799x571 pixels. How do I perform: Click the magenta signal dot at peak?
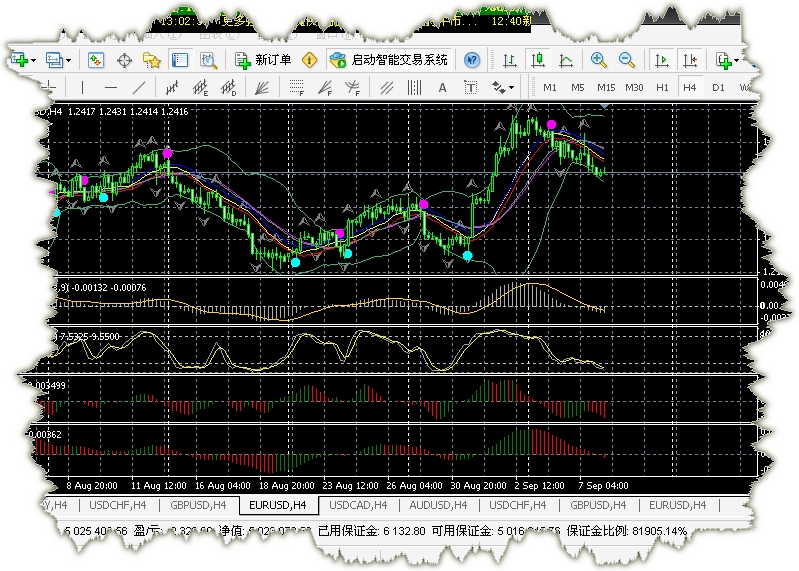coord(551,124)
